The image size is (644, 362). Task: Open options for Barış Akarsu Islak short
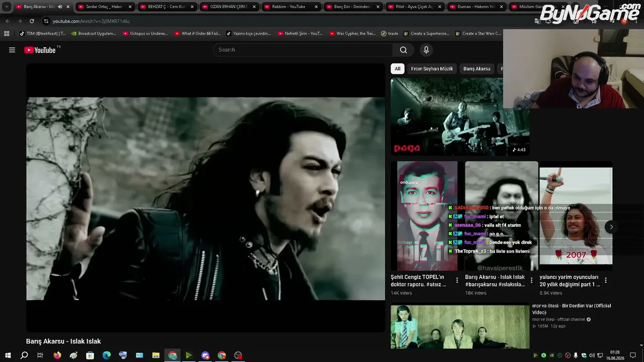tap(531, 281)
